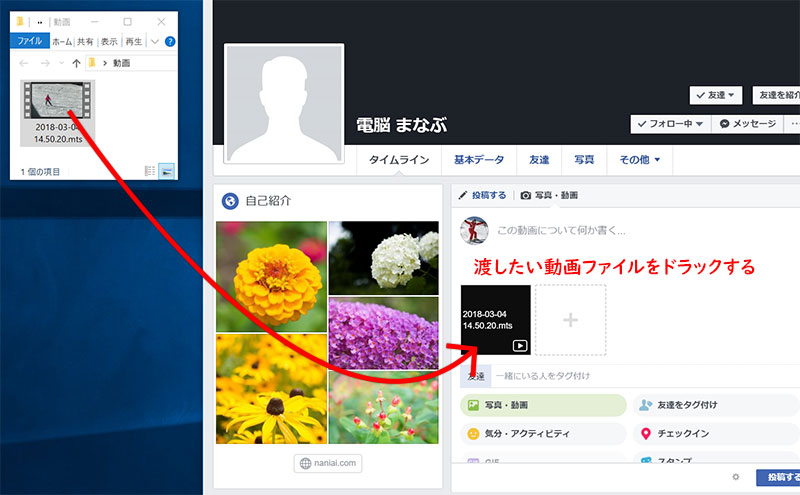Open the 共有 ribbon tab in Explorer
The image size is (800, 495).
85,41
